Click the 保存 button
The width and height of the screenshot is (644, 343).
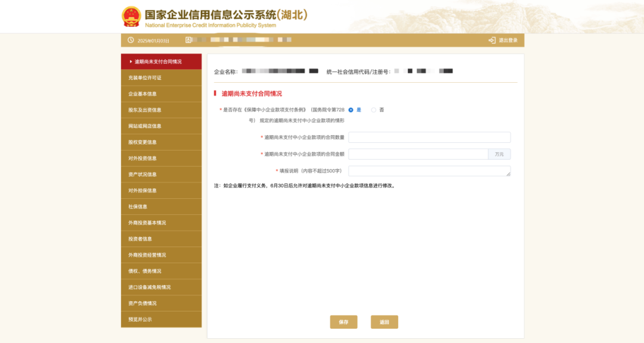point(343,322)
